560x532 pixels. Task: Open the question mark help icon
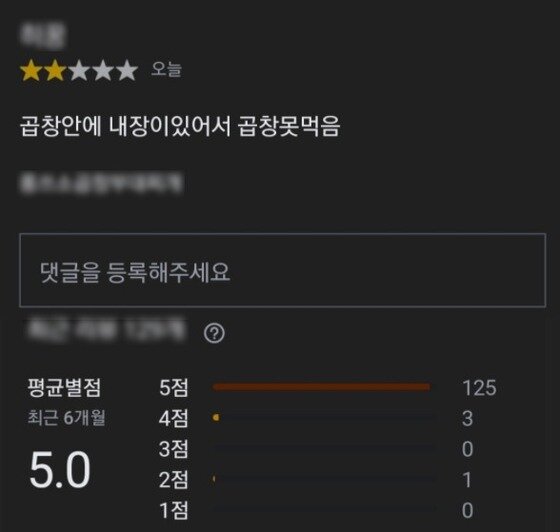pos(214,333)
